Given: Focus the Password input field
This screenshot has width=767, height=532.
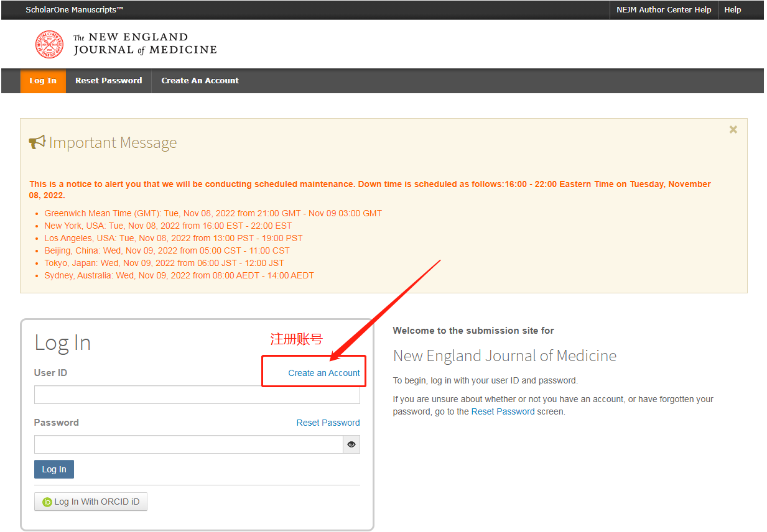Looking at the screenshot, I should click(x=188, y=444).
